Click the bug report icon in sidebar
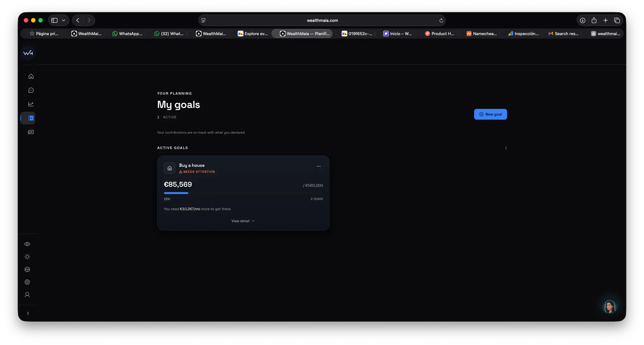The width and height of the screenshot is (644, 345). 27,269
